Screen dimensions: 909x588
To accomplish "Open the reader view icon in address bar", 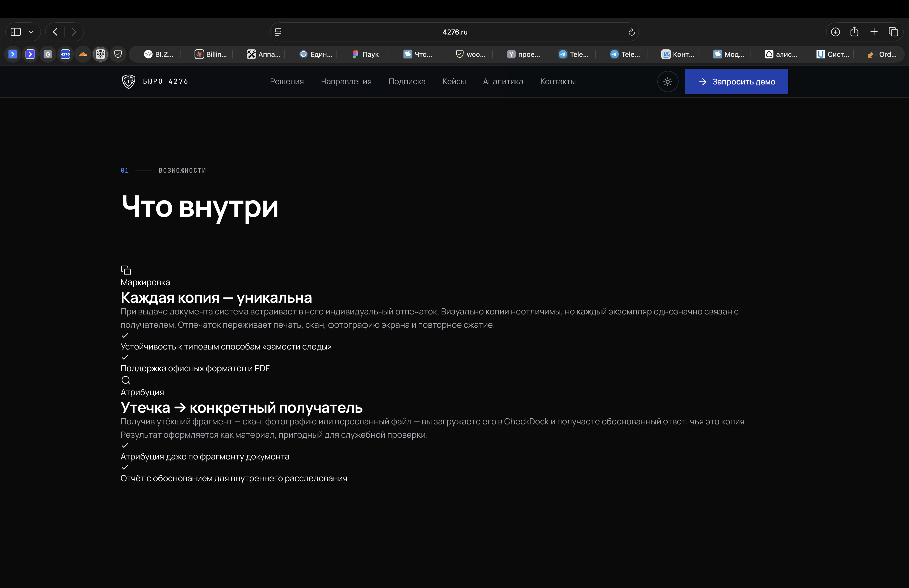I will (x=278, y=32).
